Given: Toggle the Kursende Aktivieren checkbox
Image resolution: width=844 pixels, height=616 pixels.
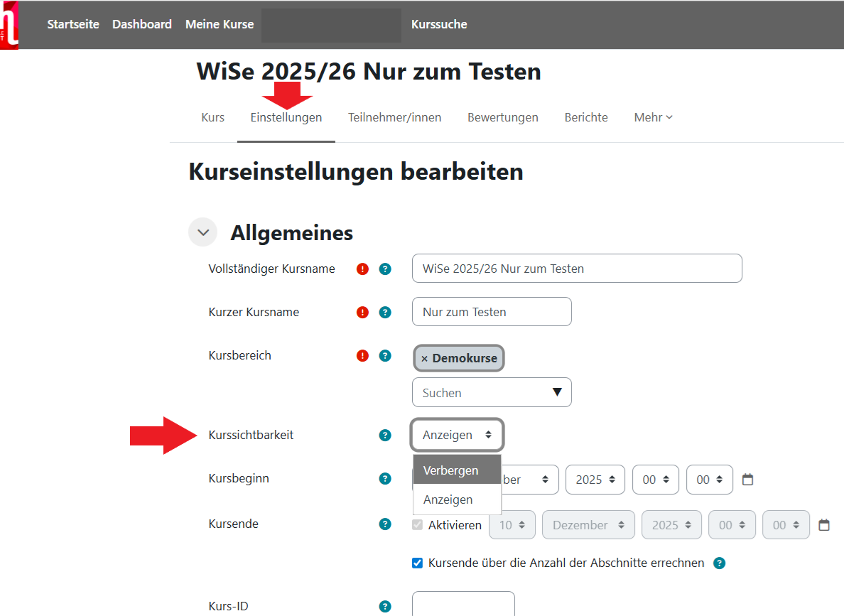Looking at the screenshot, I should tap(418, 525).
